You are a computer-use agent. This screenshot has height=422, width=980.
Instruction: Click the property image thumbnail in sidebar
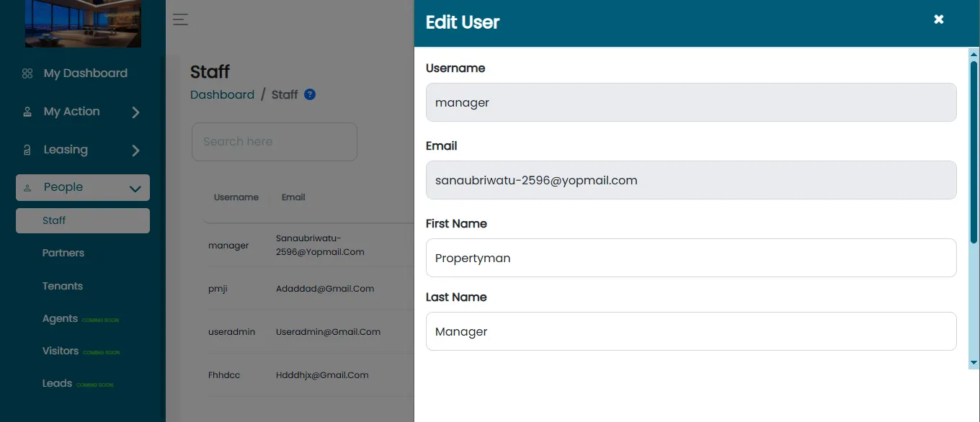pos(83,24)
